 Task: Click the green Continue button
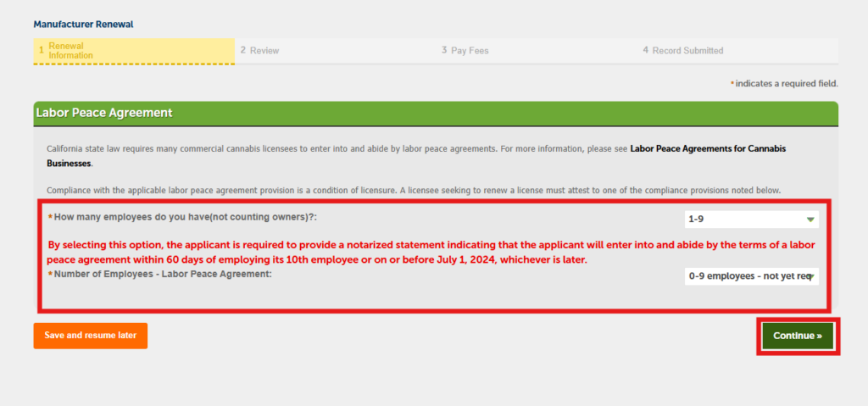pyautogui.click(x=798, y=336)
